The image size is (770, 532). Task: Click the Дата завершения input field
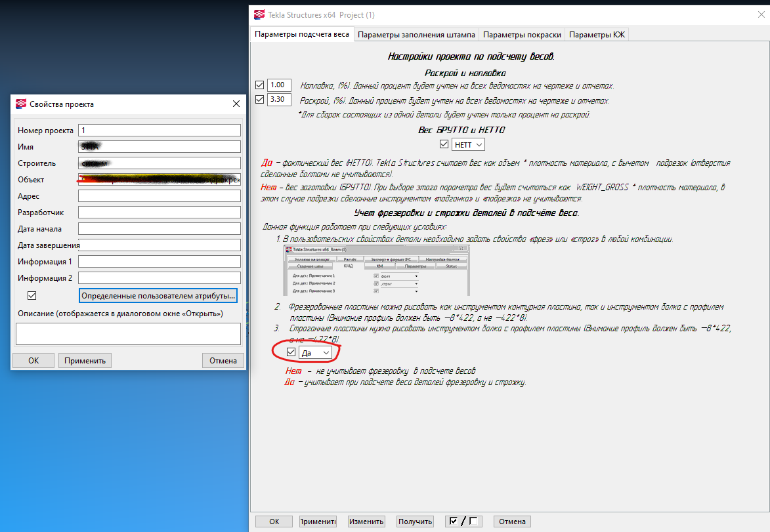160,245
